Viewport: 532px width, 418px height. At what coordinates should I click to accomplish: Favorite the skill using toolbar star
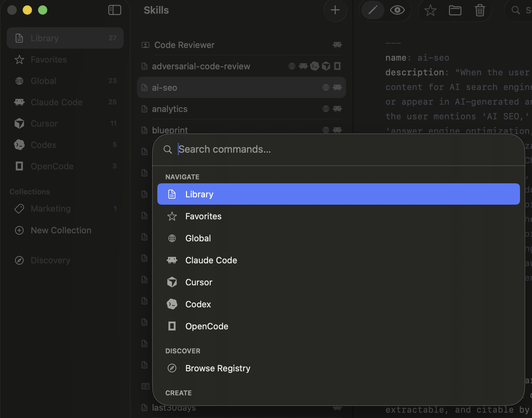point(430,10)
